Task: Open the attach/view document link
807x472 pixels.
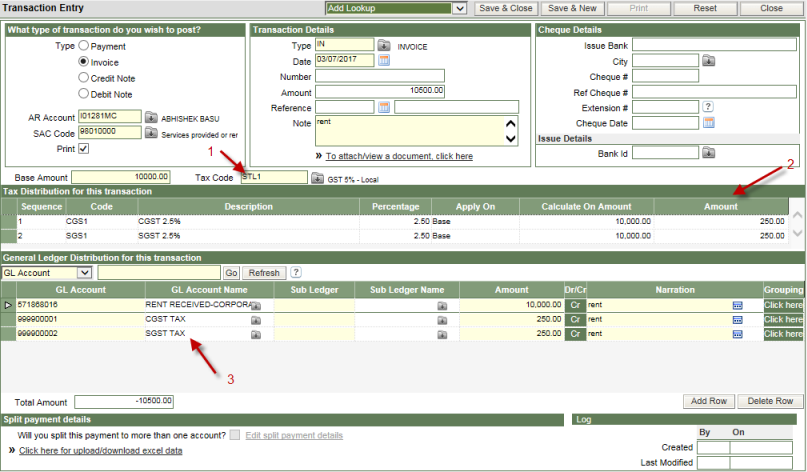Action: coord(399,157)
